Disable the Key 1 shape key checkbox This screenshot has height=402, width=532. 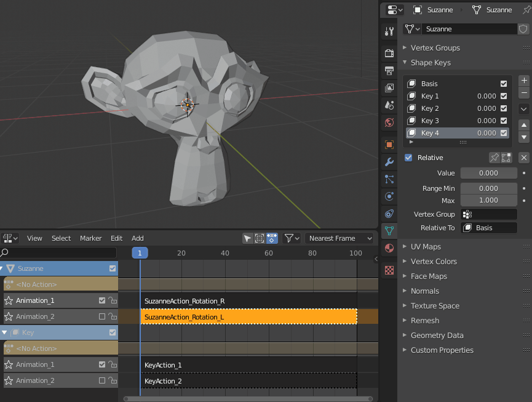click(x=504, y=96)
